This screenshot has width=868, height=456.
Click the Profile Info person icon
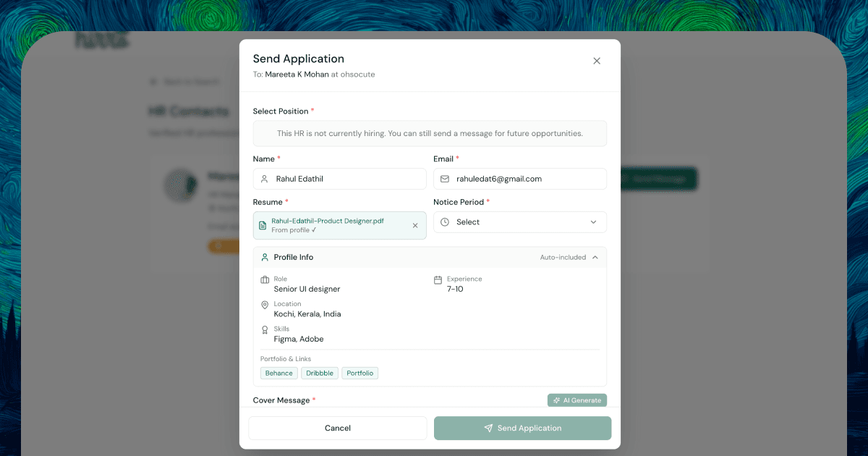[265, 258]
